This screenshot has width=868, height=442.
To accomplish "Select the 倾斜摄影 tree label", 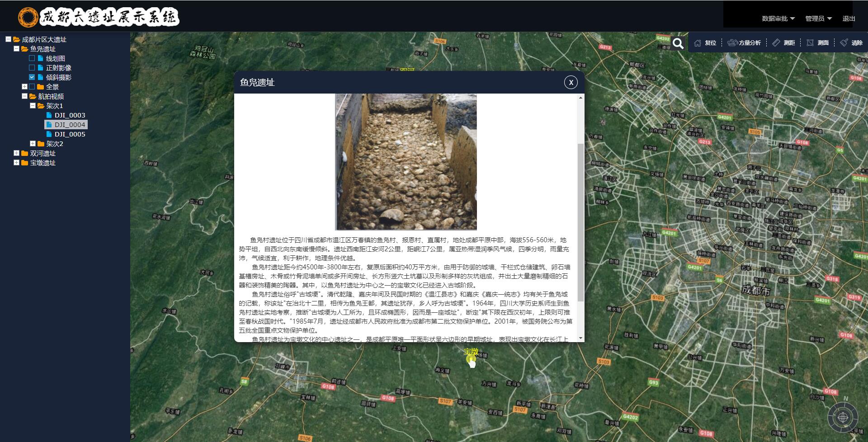I will pyautogui.click(x=59, y=77).
